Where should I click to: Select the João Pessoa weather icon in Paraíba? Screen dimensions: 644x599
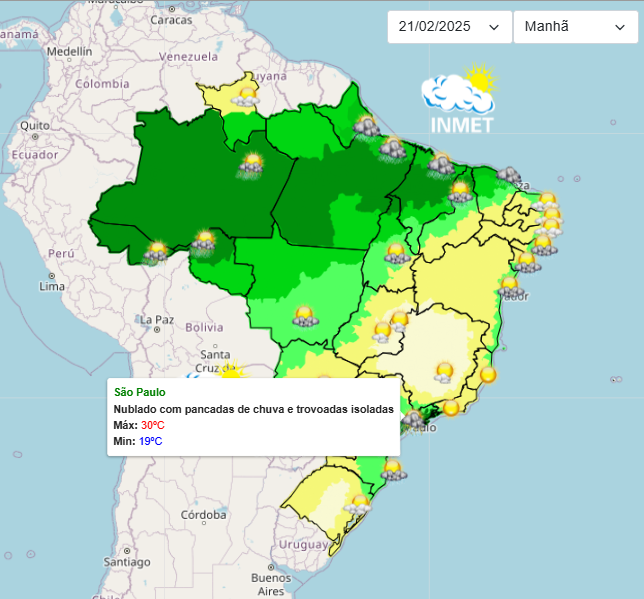[550, 214]
